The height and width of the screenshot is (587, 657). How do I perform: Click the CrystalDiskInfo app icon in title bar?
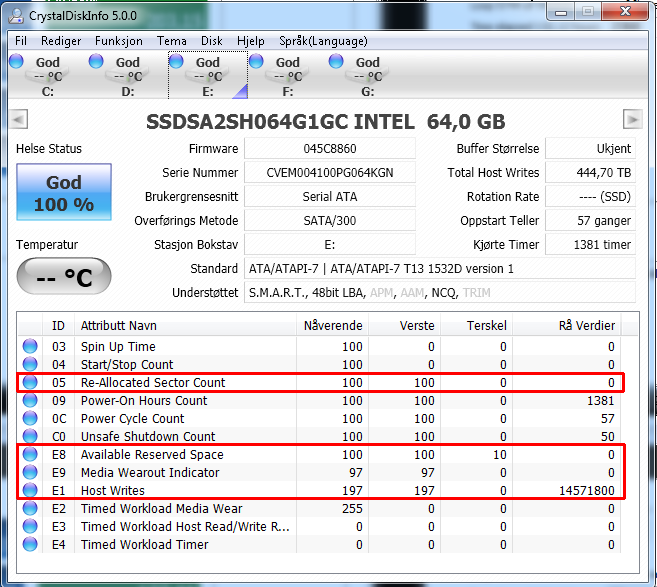coord(16,16)
